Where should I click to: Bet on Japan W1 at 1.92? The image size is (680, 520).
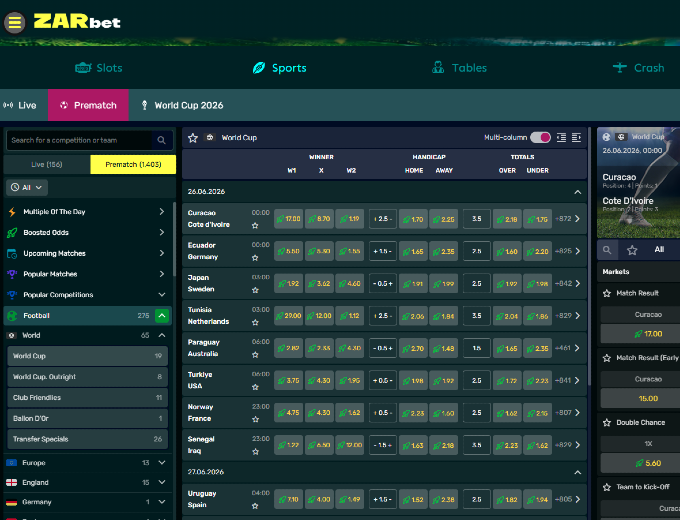tap(288, 284)
